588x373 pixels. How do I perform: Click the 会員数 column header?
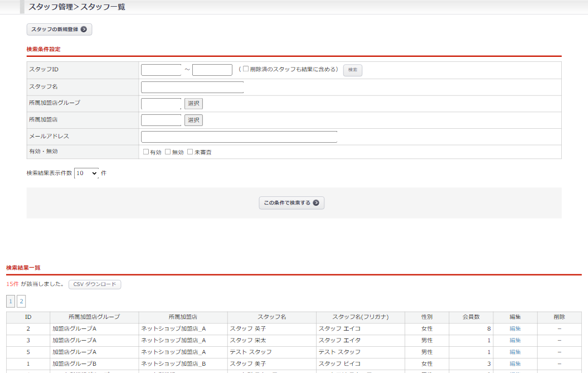471,317
